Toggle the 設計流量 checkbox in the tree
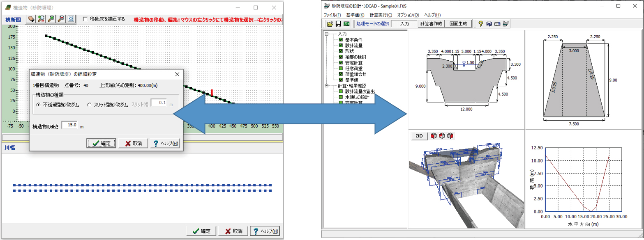The image size is (644, 240). pyautogui.click(x=341, y=46)
